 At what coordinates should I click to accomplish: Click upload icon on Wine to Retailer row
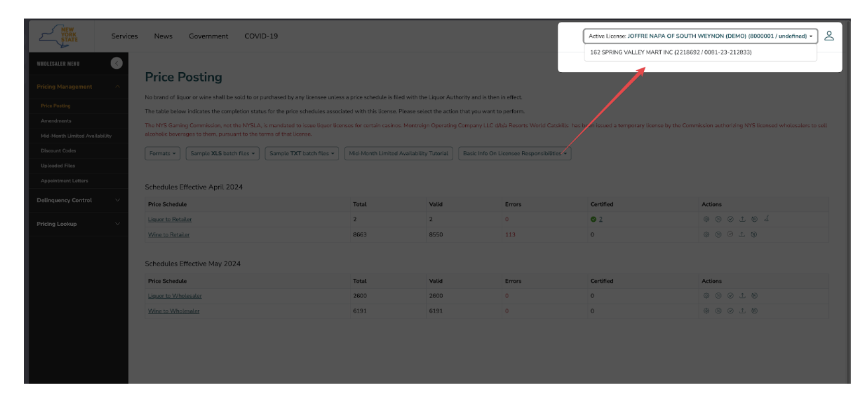coord(743,234)
